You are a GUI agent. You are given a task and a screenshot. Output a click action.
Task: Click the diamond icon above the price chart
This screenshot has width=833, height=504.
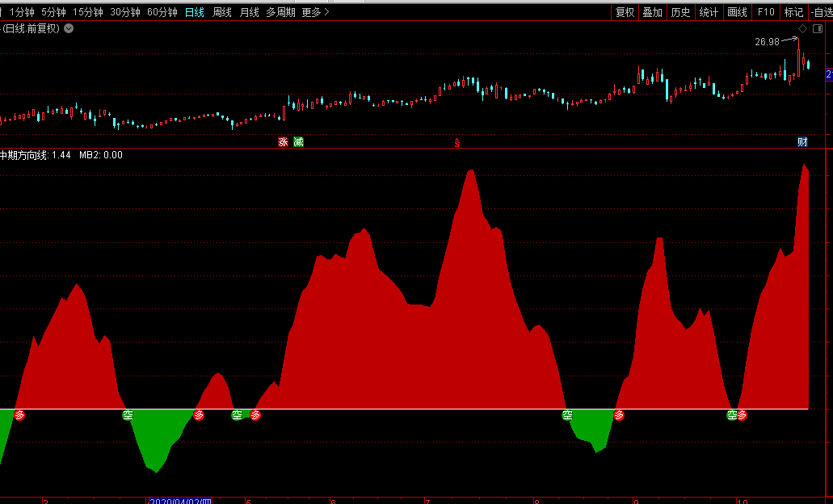802,29
